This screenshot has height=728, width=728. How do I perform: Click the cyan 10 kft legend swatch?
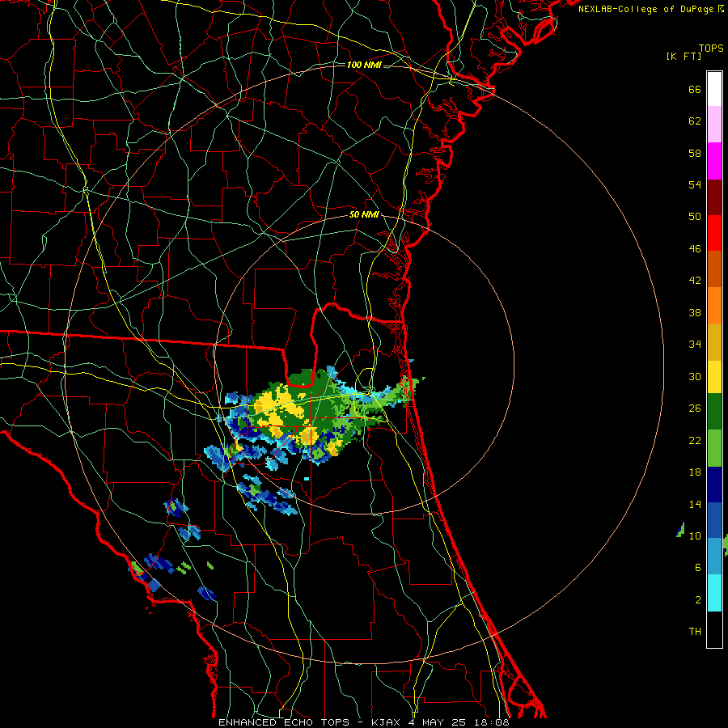coord(714,593)
